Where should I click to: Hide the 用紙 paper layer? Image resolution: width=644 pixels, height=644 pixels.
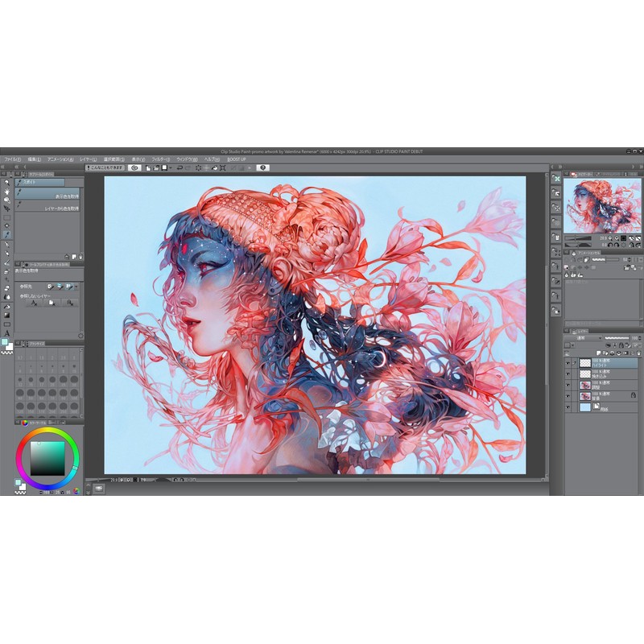pyautogui.click(x=568, y=407)
